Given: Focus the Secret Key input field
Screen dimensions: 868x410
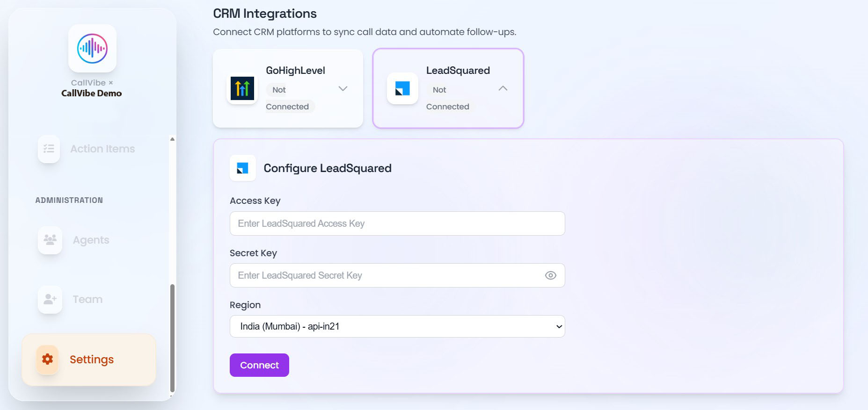Looking at the screenshot, I should 397,275.
